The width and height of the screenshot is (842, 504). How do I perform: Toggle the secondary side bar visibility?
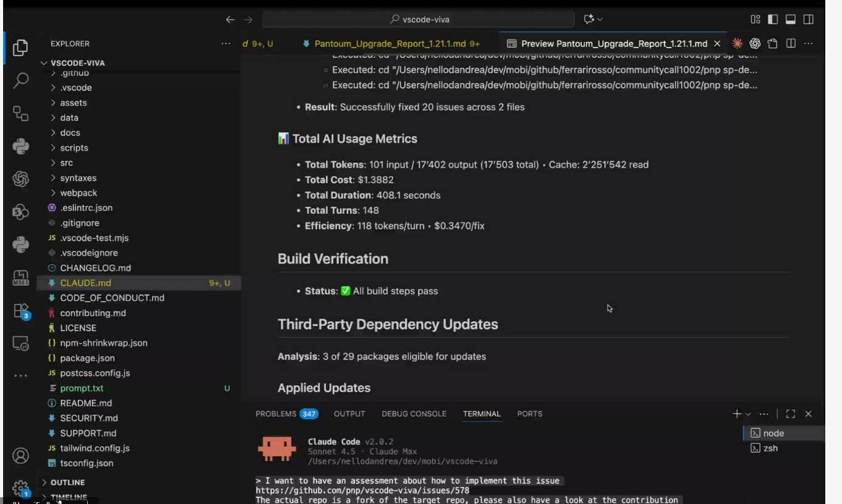point(808,20)
